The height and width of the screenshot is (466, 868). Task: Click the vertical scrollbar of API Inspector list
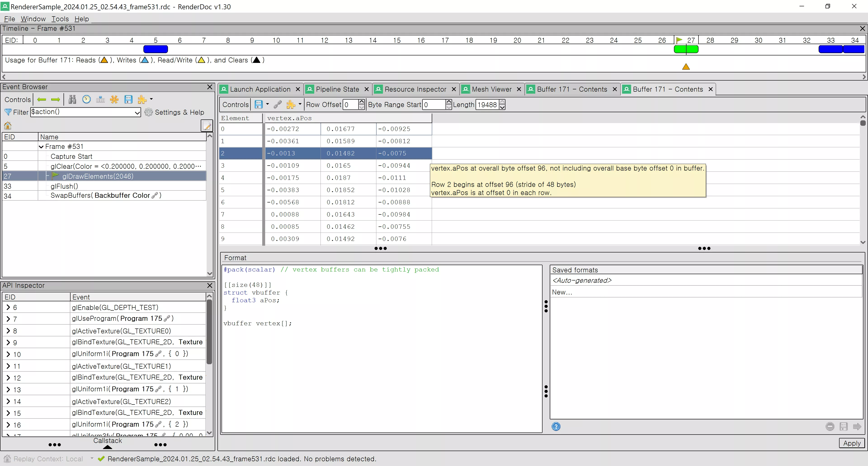coord(209,332)
